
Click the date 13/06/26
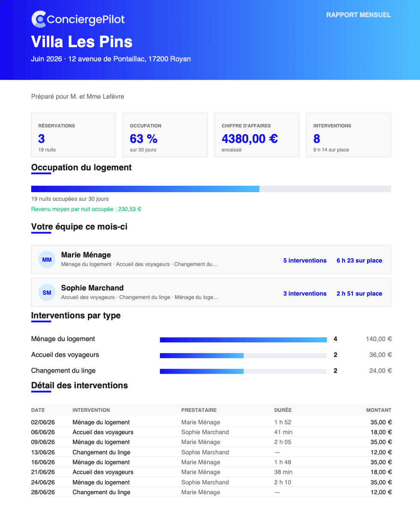tap(43, 452)
